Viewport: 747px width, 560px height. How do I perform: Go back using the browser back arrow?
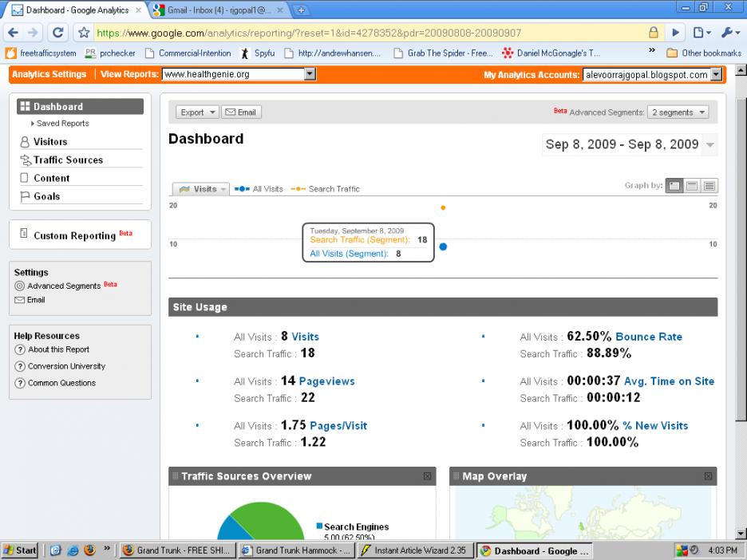coord(14,33)
